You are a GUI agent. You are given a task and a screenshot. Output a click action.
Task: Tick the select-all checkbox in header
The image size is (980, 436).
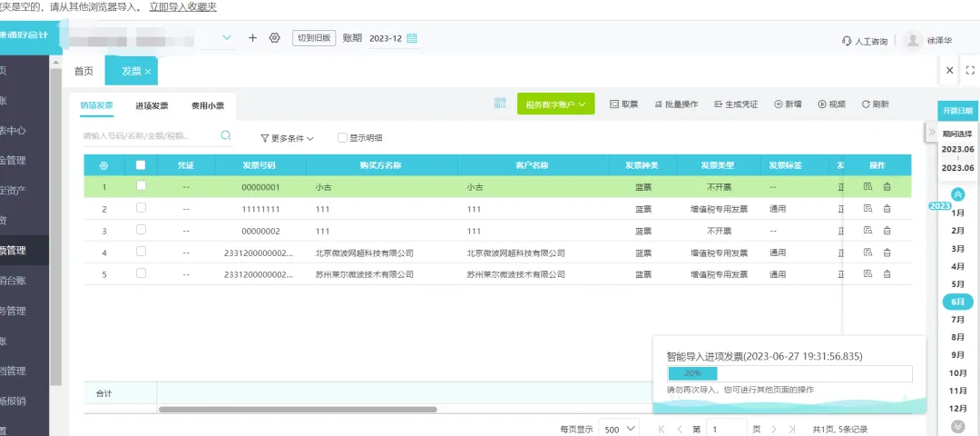point(141,165)
